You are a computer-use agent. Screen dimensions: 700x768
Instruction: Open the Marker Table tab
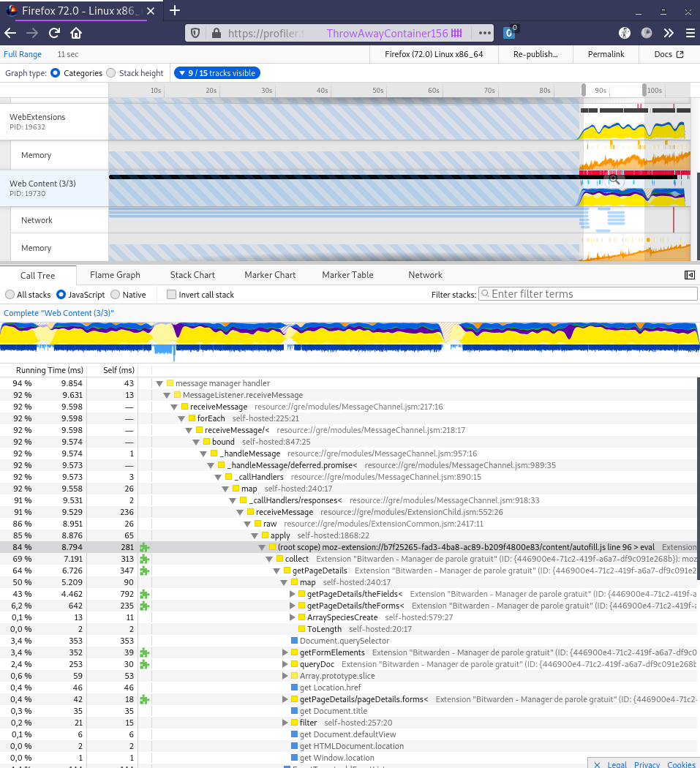[x=347, y=275]
